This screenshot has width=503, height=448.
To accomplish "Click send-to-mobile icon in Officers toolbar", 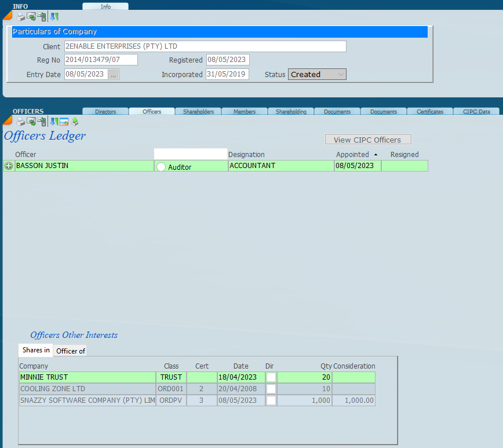I will [x=42, y=122].
